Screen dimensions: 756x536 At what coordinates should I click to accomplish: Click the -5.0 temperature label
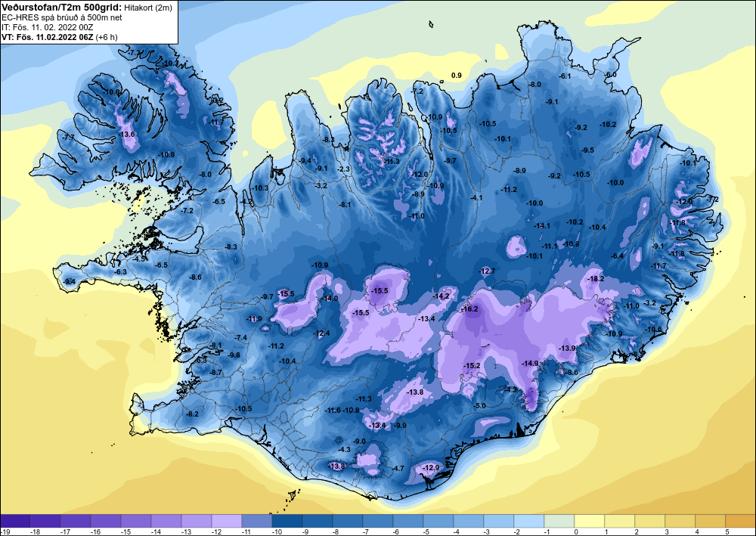pos(480,406)
